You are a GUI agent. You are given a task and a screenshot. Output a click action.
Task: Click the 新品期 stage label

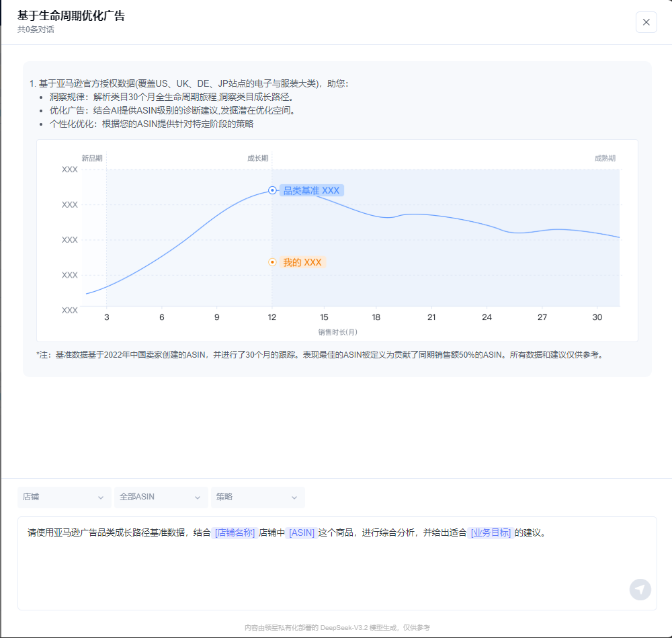tap(92, 159)
